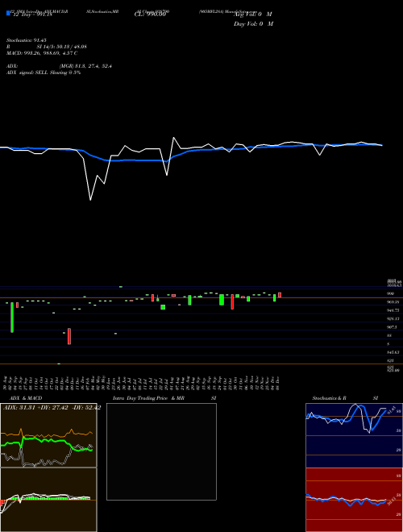Click the '969.38' price axis label
Viewport: 403px width, 532px height.
[393, 302]
